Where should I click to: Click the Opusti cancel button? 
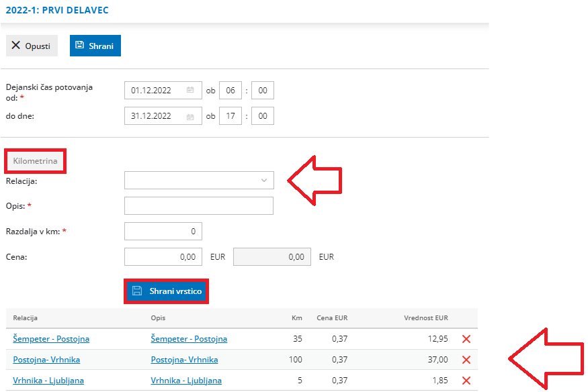pyautogui.click(x=32, y=46)
